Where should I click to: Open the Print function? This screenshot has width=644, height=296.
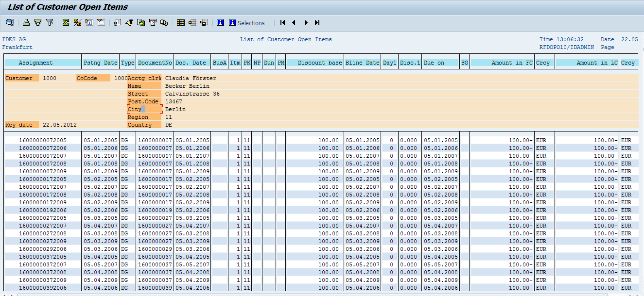(x=26, y=22)
